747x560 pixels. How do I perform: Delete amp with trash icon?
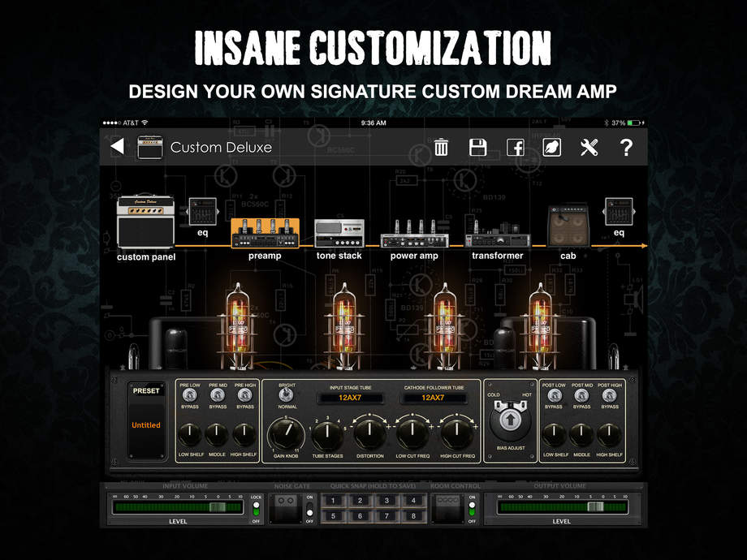[x=441, y=147]
